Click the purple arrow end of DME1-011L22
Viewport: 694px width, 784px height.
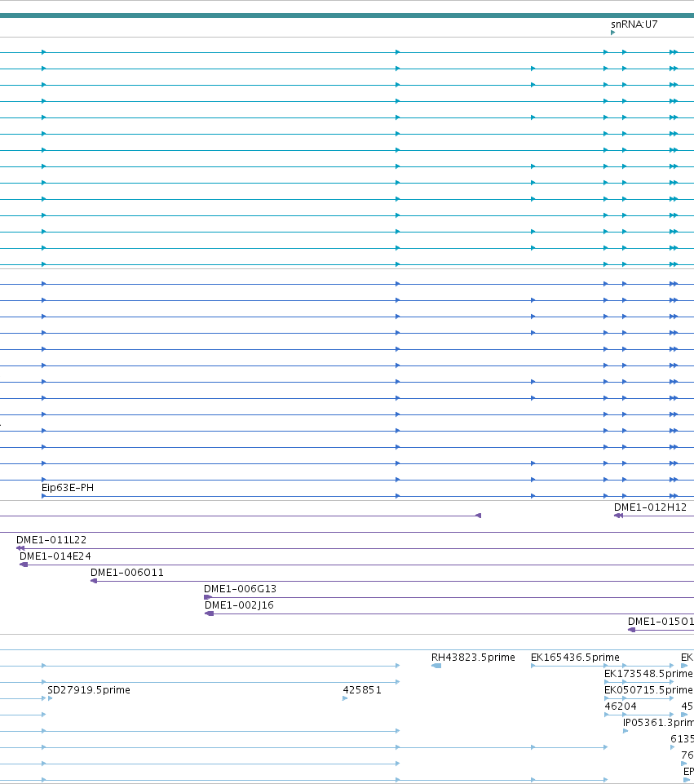pyautogui.click(x=20, y=548)
